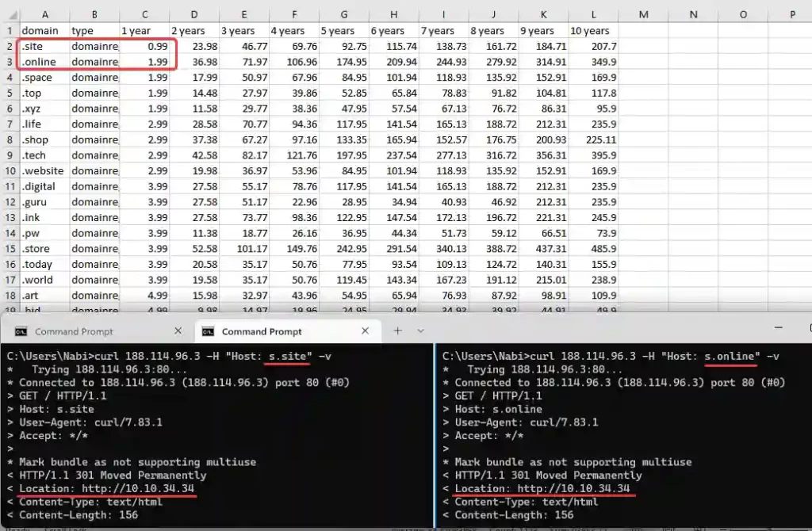Select the '.store' domain cell
Viewport: 812px width, 531px height.
tap(44, 248)
